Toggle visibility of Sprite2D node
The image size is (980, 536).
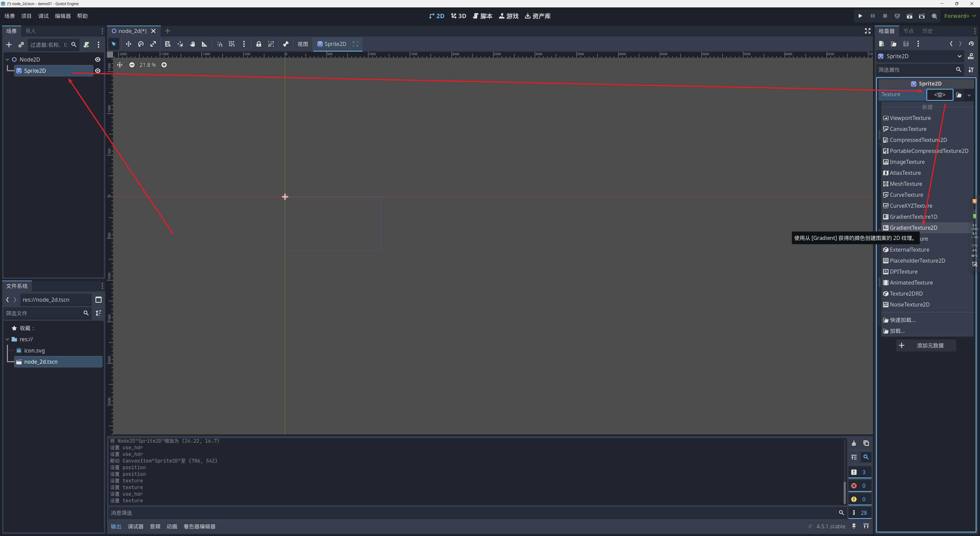(98, 71)
